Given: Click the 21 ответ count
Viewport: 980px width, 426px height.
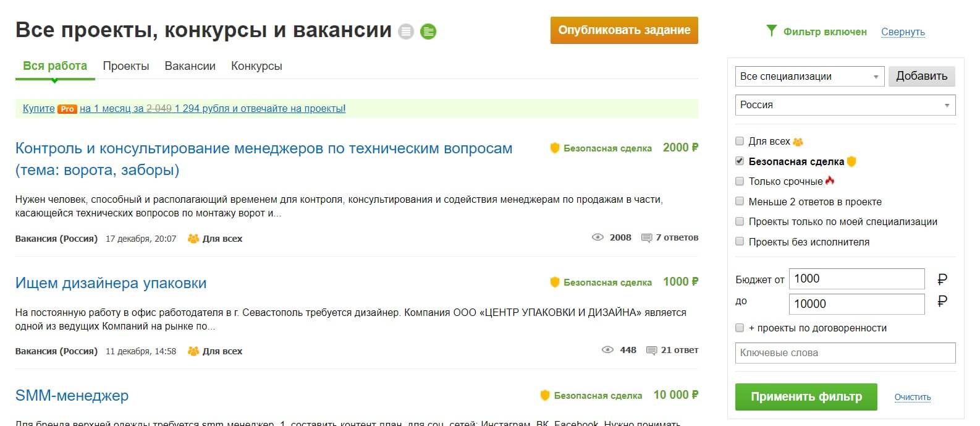Looking at the screenshot, I should tap(680, 350).
